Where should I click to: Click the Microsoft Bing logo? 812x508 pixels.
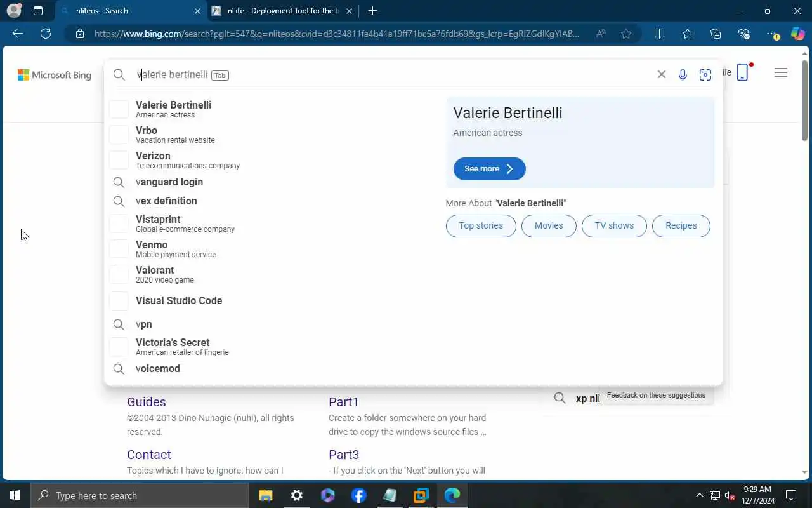55,75
